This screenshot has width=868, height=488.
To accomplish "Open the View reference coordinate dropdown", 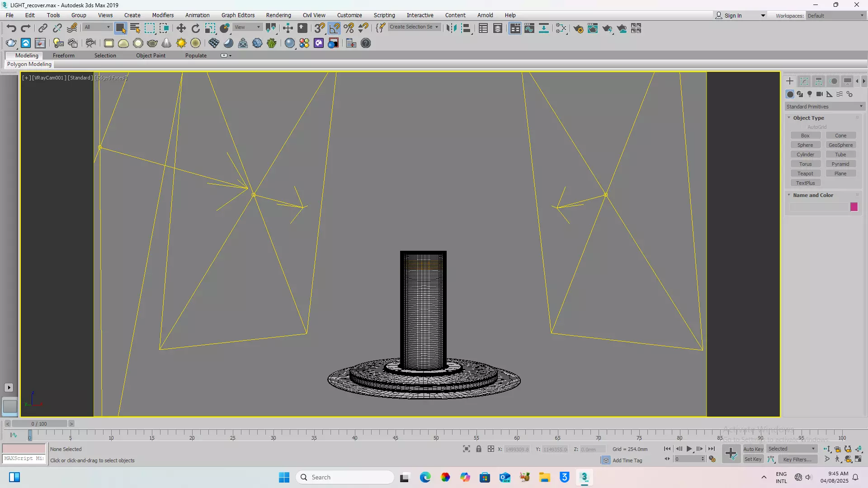I will click(247, 27).
